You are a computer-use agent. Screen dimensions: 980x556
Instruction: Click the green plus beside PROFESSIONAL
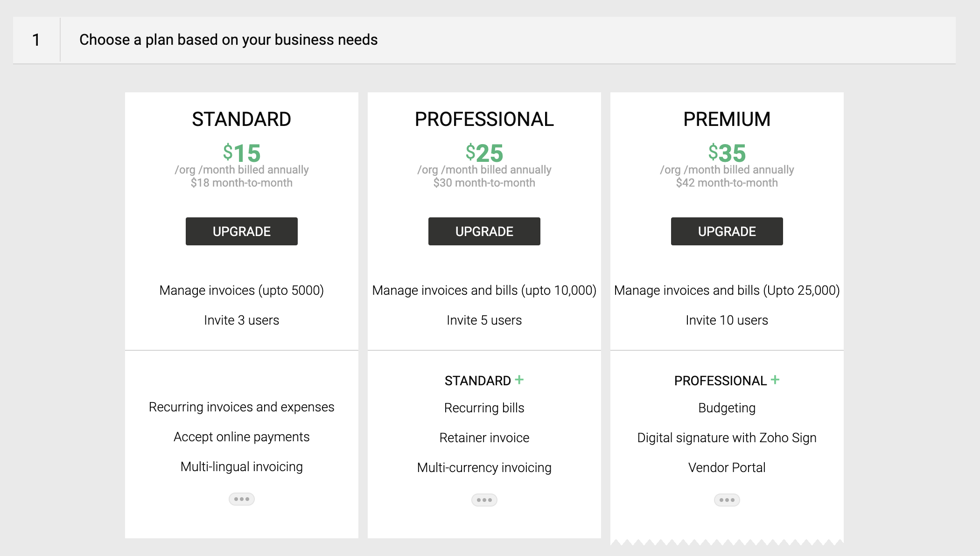(775, 380)
